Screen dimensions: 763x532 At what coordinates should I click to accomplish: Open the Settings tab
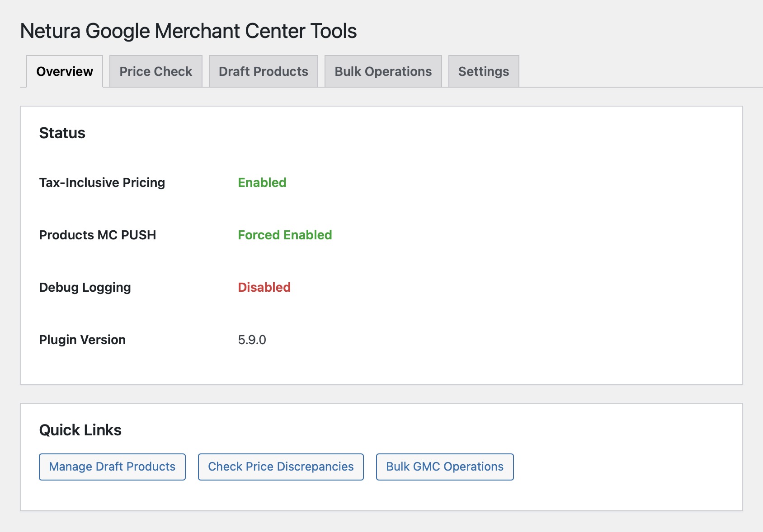coord(483,71)
